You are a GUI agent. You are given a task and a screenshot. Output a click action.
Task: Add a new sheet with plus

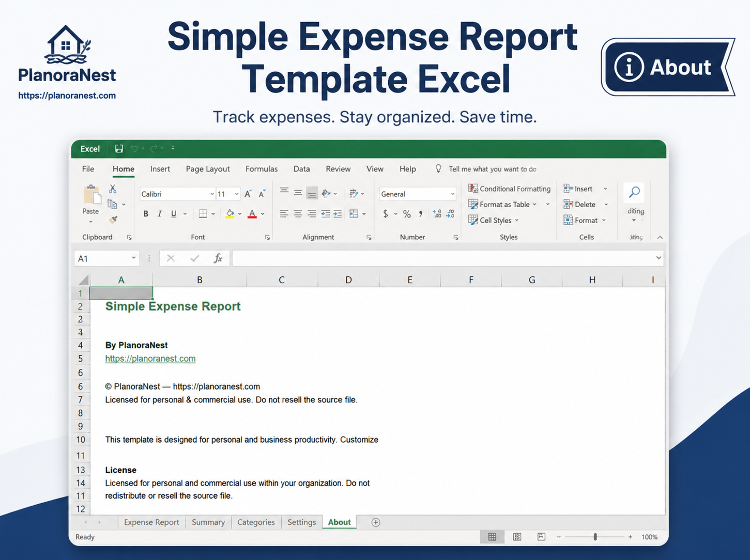click(376, 522)
